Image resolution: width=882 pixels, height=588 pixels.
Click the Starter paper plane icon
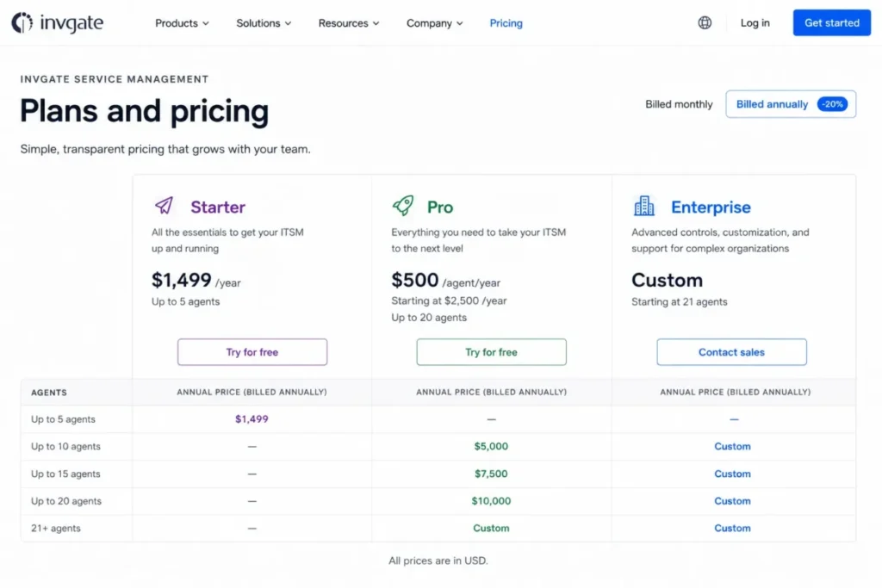(x=165, y=206)
